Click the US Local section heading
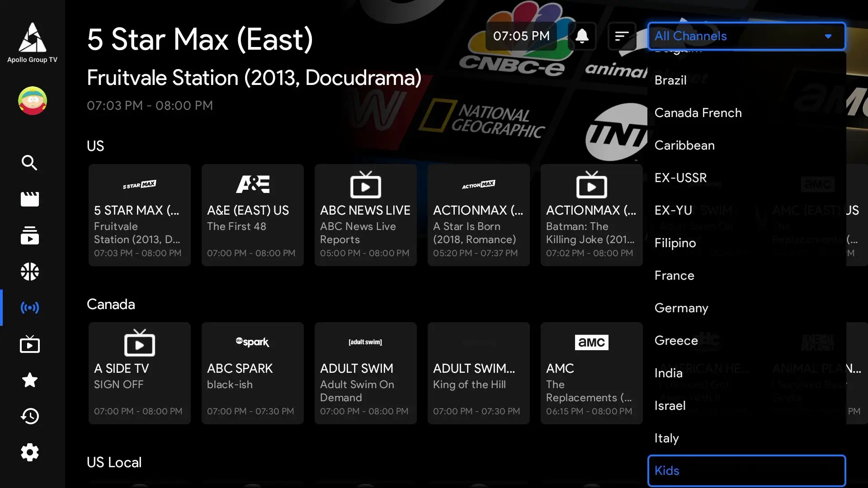This screenshot has height=488, width=868. click(x=114, y=462)
